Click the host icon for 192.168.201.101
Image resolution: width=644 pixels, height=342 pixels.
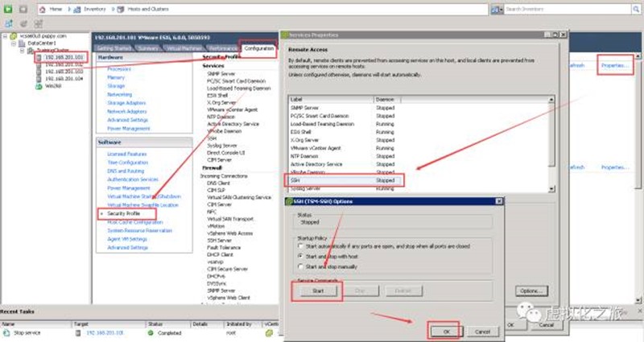point(39,57)
